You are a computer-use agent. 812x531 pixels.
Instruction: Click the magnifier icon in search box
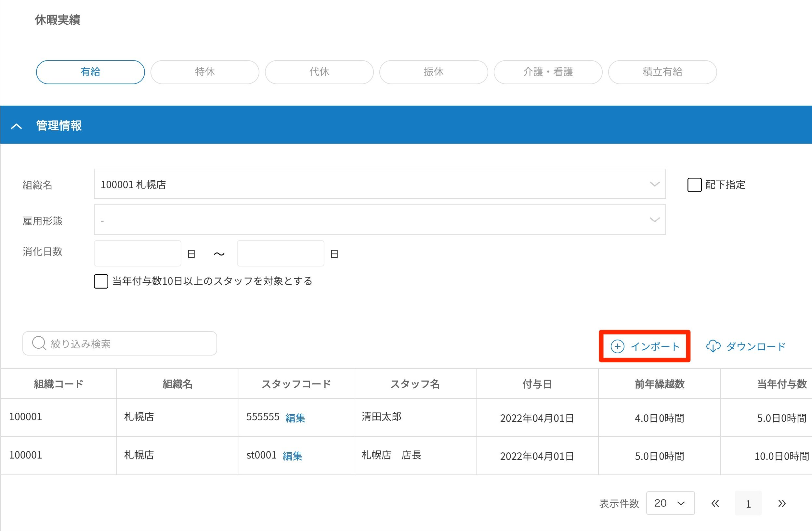pyautogui.click(x=39, y=343)
